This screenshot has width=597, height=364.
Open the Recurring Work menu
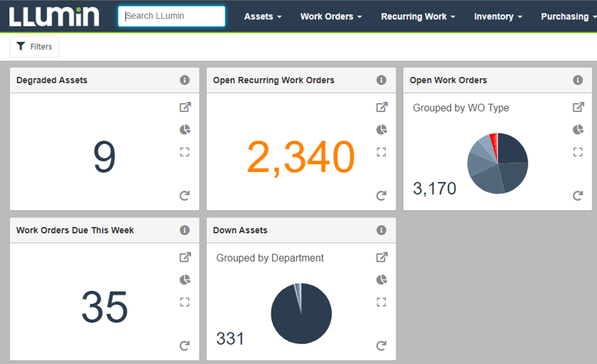[418, 16]
